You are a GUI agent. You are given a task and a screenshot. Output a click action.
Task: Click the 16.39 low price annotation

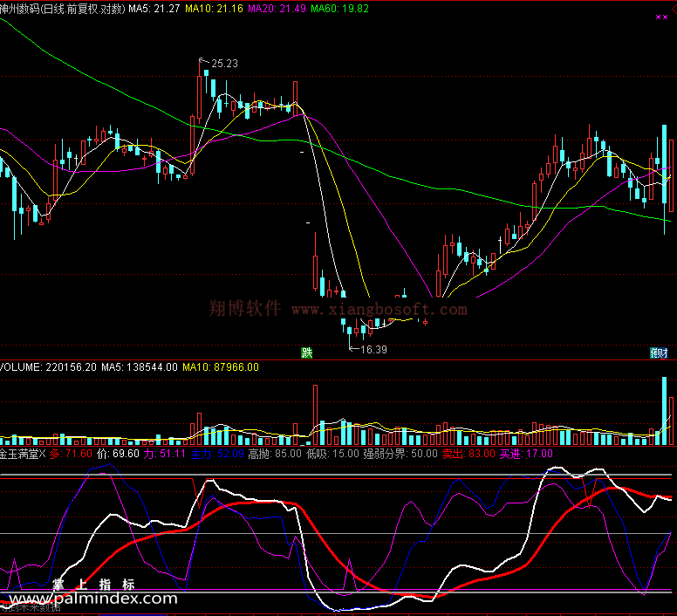pyautogui.click(x=373, y=350)
